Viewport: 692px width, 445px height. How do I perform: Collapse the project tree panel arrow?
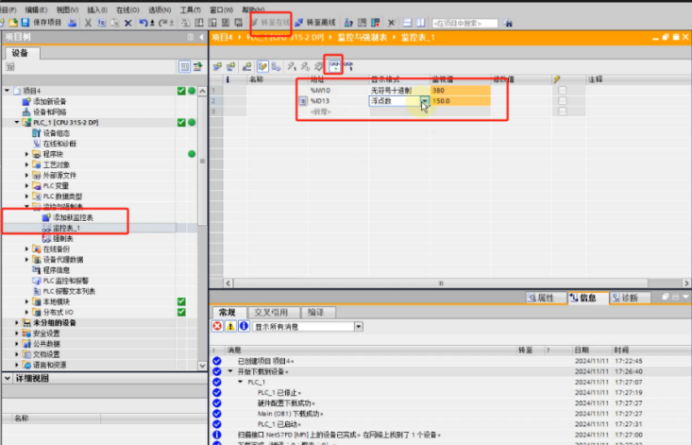pyautogui.click(x=202, y=38)
